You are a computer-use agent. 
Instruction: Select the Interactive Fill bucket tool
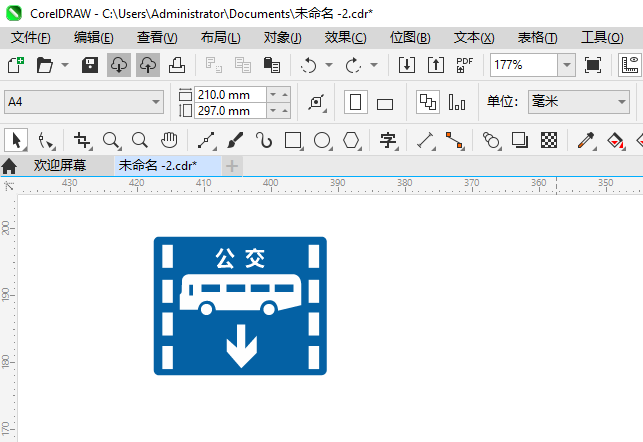pos(616,140)
